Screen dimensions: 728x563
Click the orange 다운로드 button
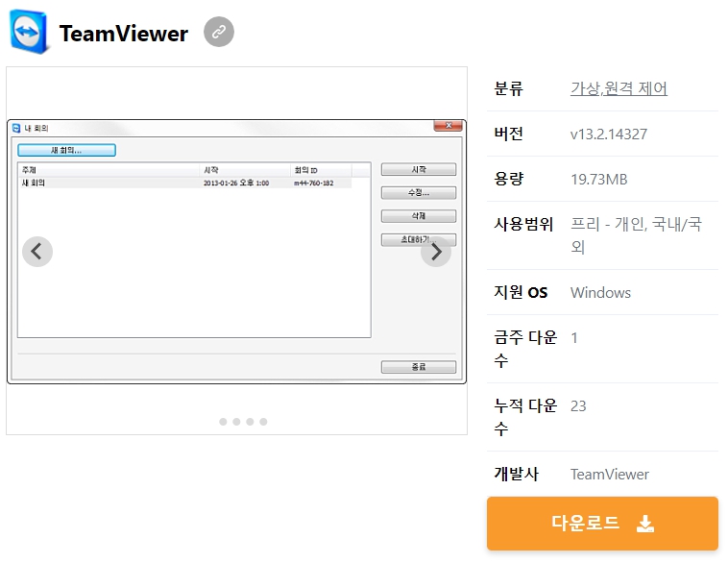coord(602,524)
